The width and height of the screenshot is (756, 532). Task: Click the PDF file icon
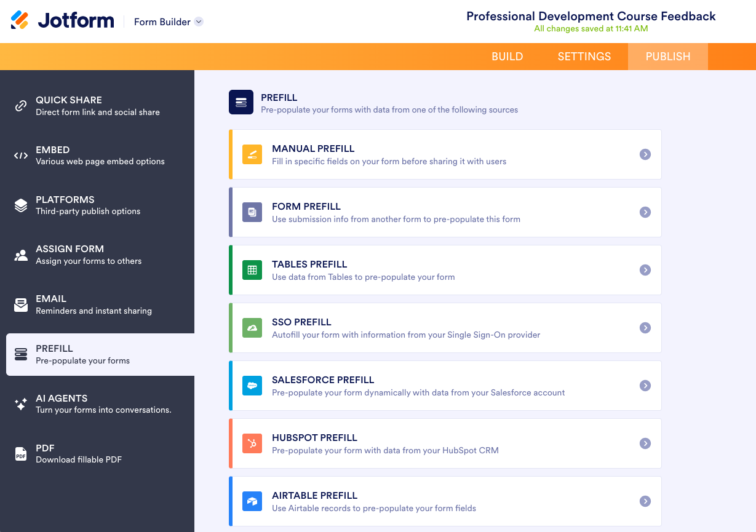(x=21, y=454)
